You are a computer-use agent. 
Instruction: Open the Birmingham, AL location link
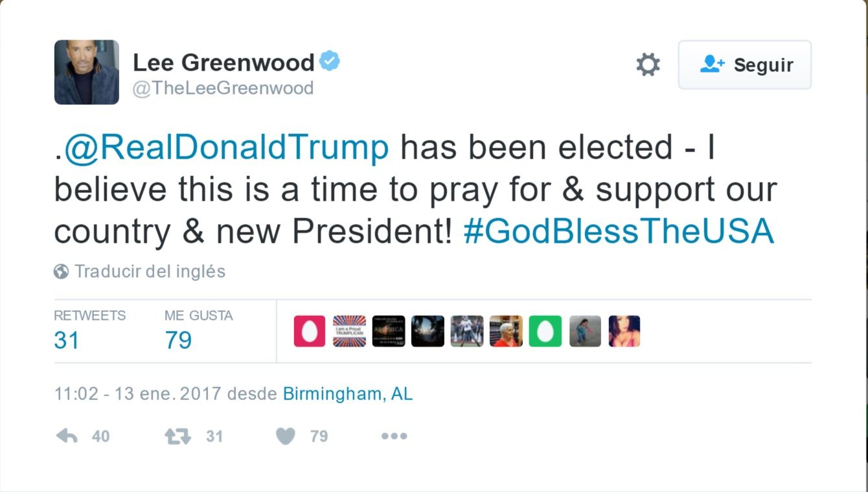coord(348,394)
